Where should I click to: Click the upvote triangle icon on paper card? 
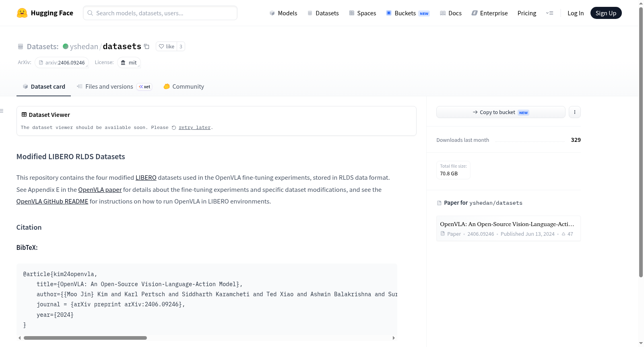point(563,234)
